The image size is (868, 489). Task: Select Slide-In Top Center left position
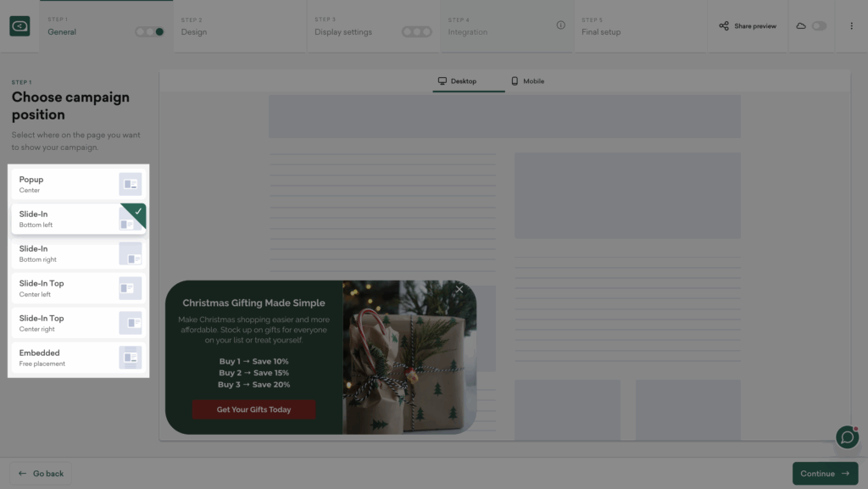(x=78, y=288)
